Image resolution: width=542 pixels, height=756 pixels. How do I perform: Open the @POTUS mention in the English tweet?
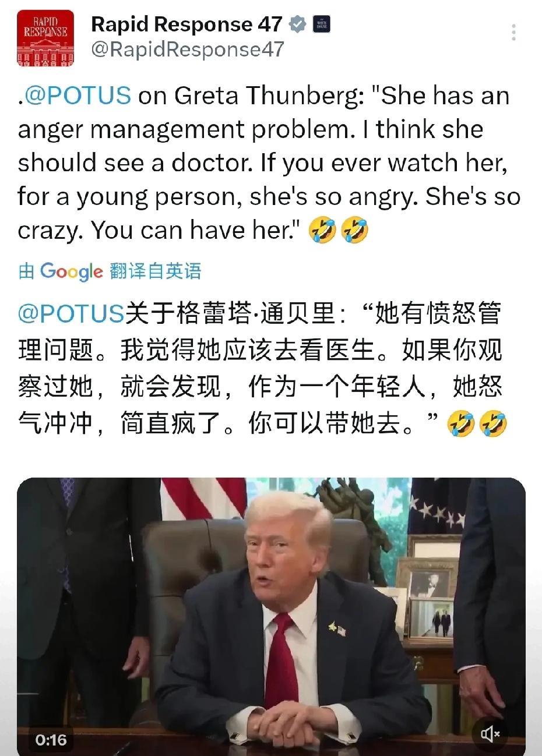click(x=78, y=96)
